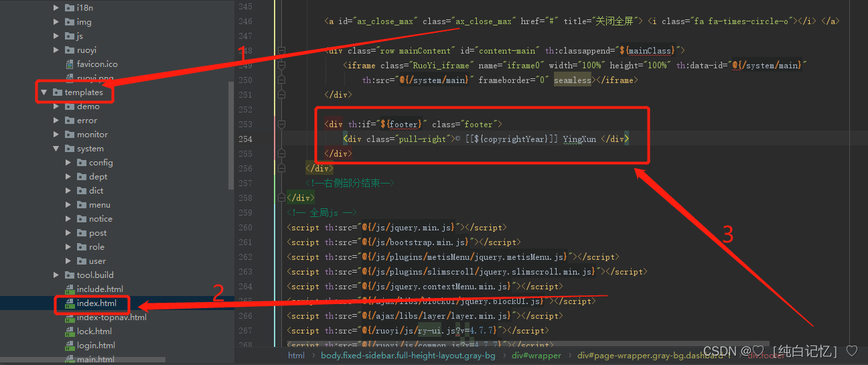868x365 pixels.
Task: Click jquery.contextMenu.min.js script path
Action: pos(438,287)
